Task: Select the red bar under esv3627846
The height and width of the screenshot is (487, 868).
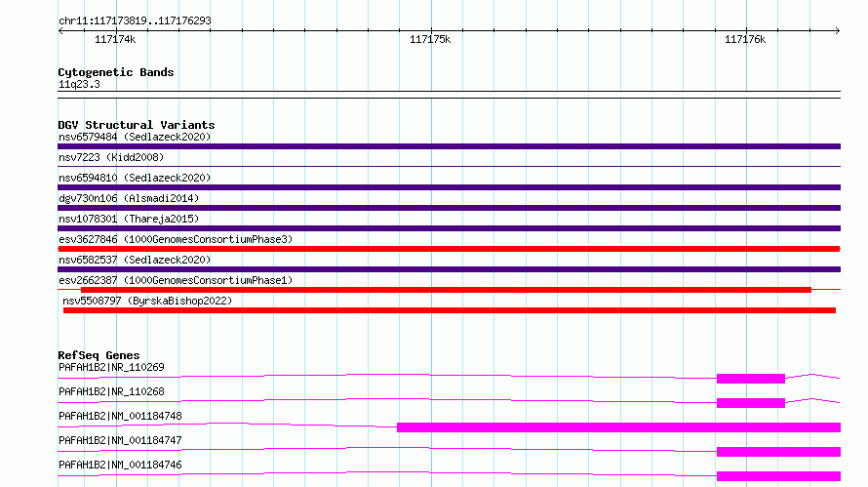Action: [449, 249]
